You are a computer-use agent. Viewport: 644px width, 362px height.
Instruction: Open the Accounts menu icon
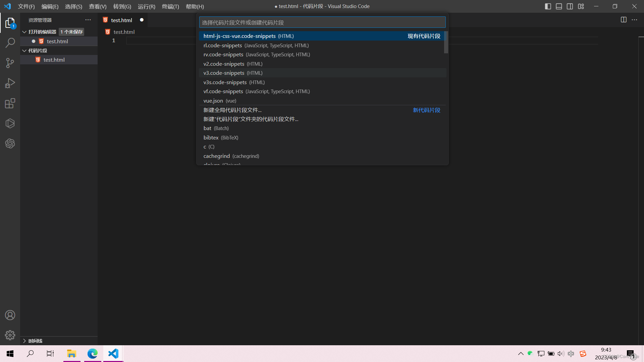[10, 315]
